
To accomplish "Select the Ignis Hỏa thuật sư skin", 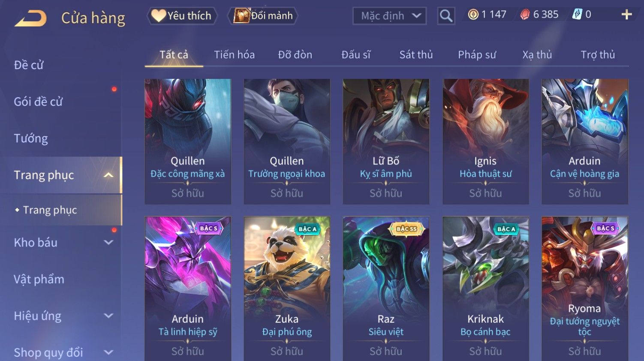I will click(485, 141).
